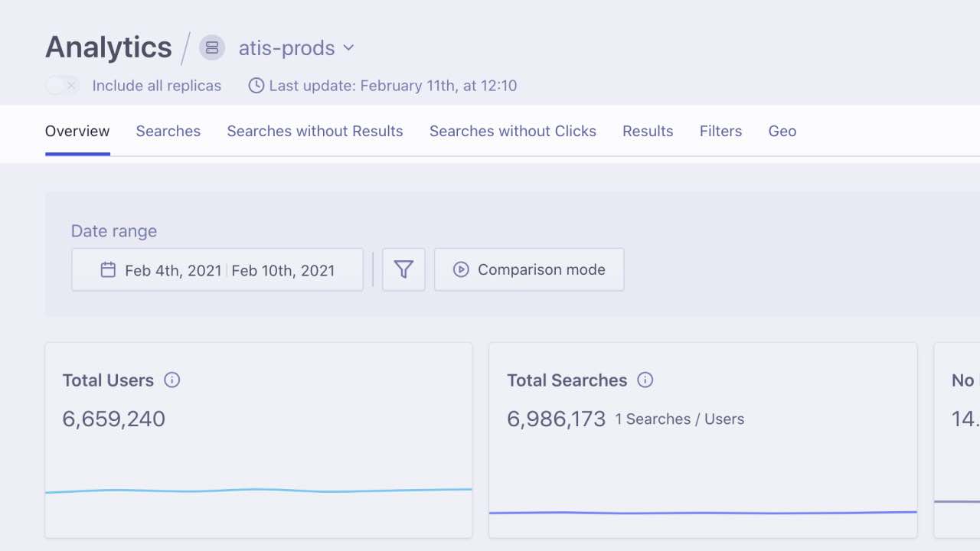Open the Searches without Clicks tab
This screenshot has height=551, width=980.
[x=513, y=132]
